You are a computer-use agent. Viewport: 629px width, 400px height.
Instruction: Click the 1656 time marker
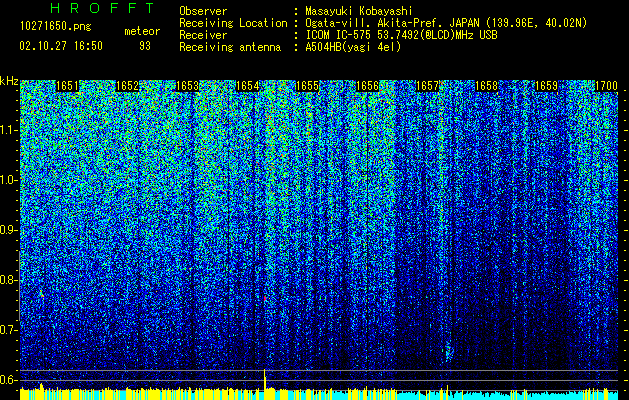tap(367, 86)
